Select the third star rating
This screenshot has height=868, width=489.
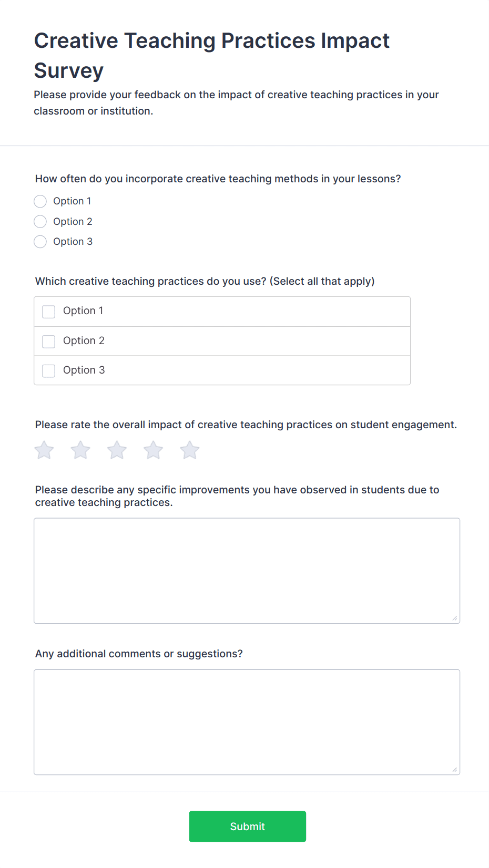(117, 450)
